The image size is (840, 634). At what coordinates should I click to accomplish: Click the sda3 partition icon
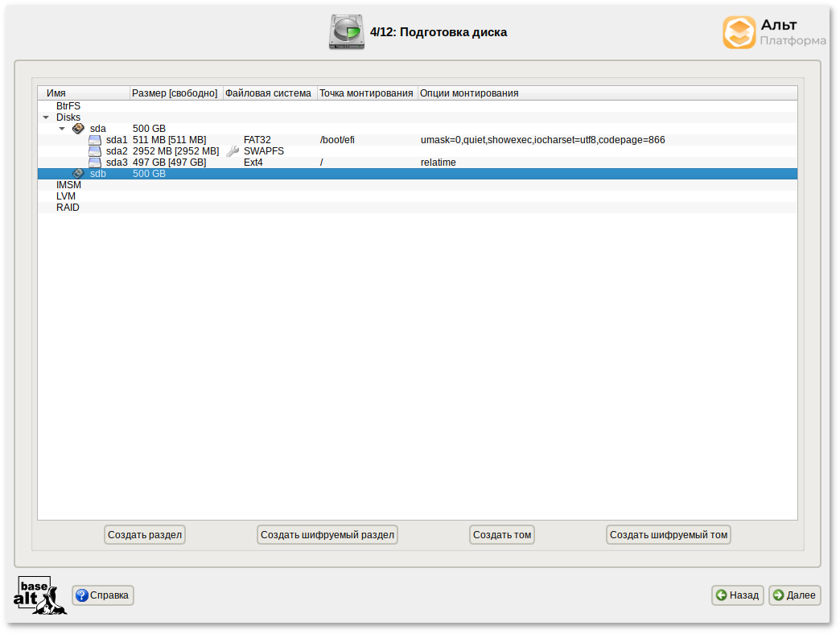[x=95, y=163]
